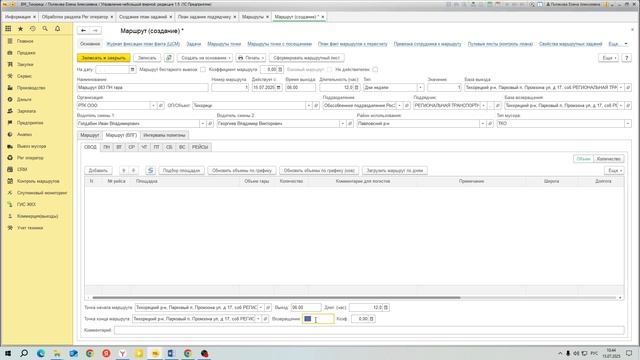Open the ОП/Объект dropdown arrow

click(x=309, y=105)
